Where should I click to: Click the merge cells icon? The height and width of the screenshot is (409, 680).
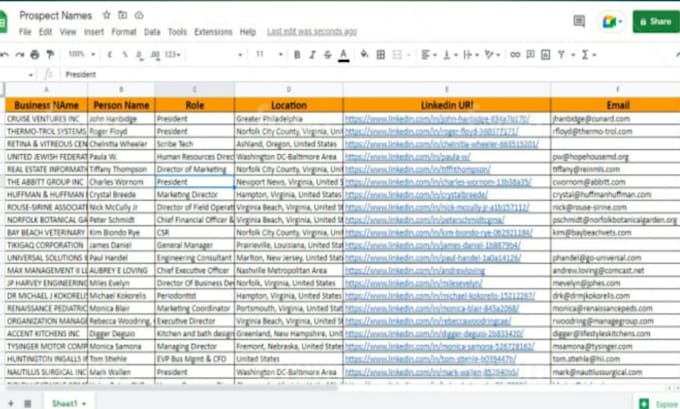point(397,54)
